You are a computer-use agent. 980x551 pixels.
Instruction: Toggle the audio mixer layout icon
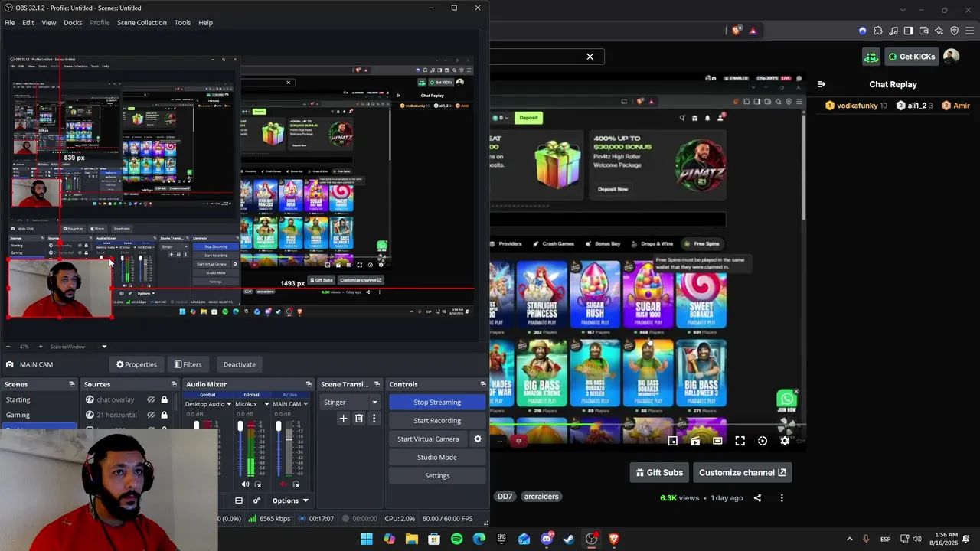[239, 501]
